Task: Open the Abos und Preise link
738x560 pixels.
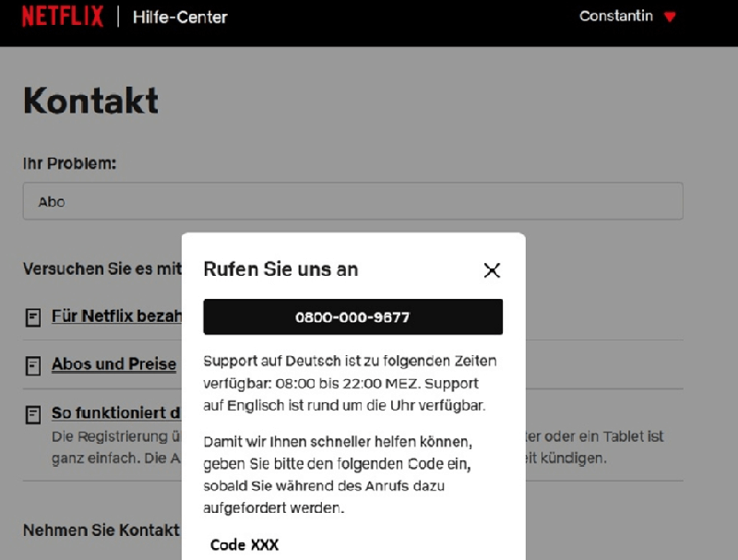Action: (113, 363)
